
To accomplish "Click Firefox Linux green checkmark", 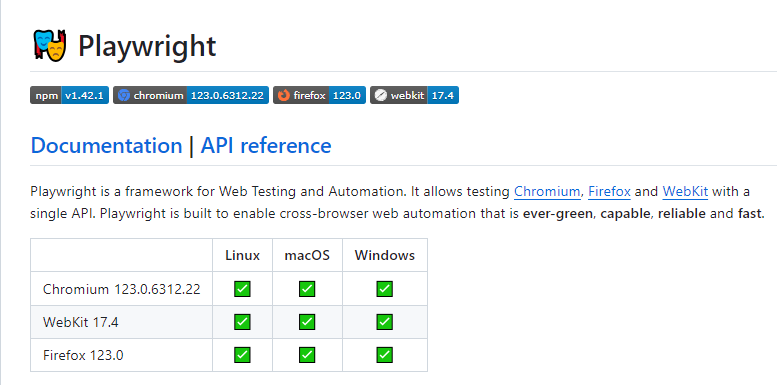I will pyautogui.click(x=242, y=355).
